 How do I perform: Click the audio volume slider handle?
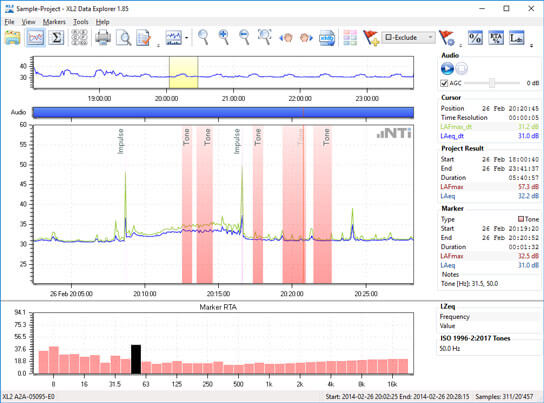tap(492, 83)
